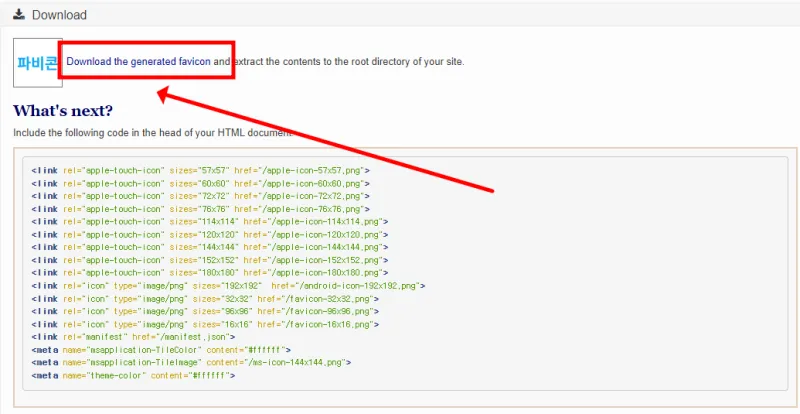800x414 pixels.
Task: Click the android-icon-192x192 code line
Action: (x=228, y=285)
